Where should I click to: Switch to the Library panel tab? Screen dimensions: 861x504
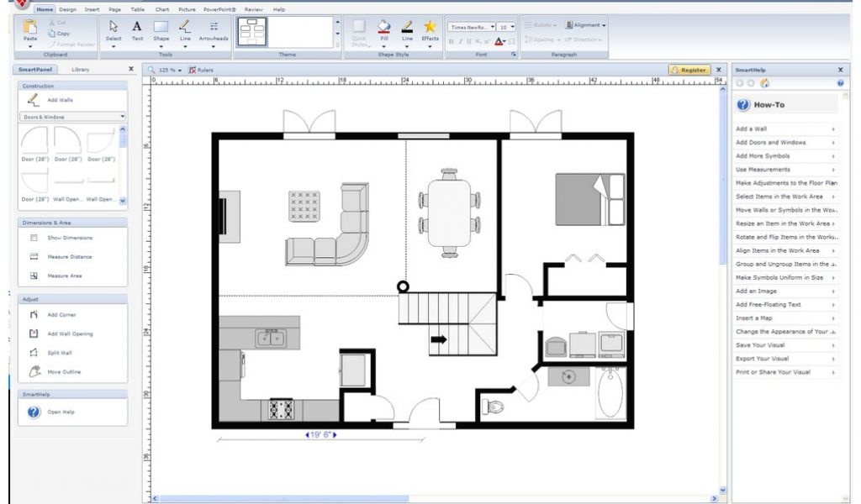[81, 70]
